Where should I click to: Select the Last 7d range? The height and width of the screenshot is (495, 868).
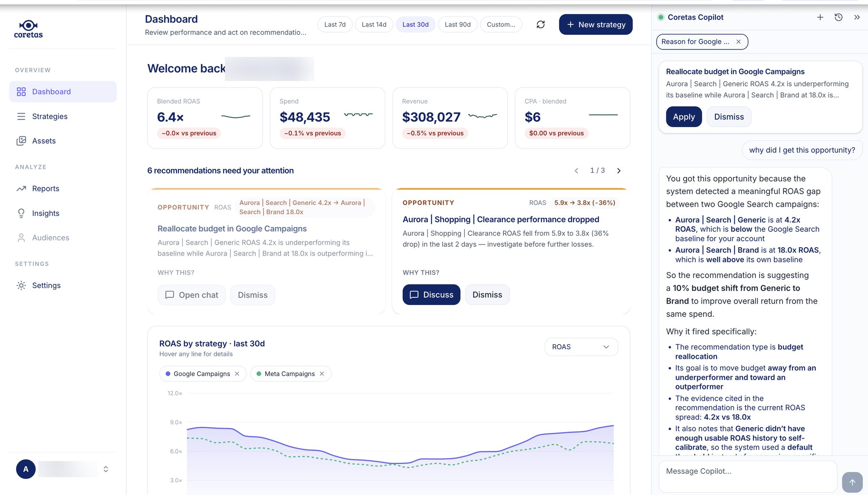[335, 24]
